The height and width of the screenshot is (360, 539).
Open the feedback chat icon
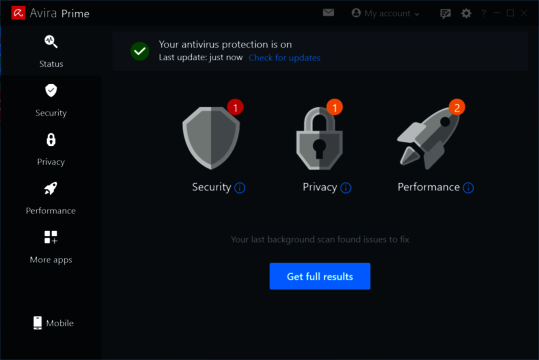[445, 13]
